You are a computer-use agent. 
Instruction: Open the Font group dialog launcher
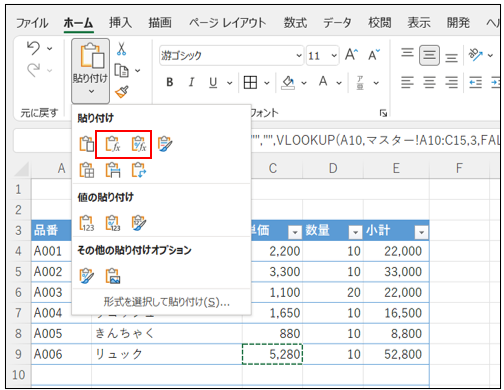[383, 113]
